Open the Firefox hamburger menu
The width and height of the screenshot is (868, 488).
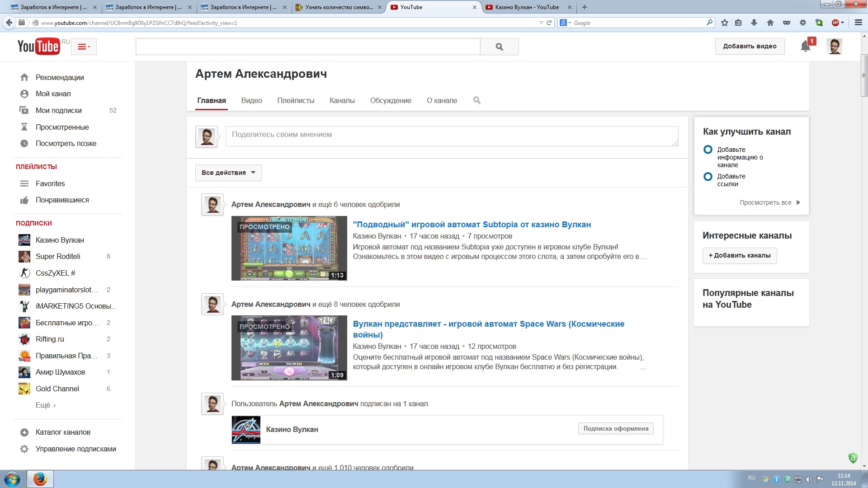[859, 23]
